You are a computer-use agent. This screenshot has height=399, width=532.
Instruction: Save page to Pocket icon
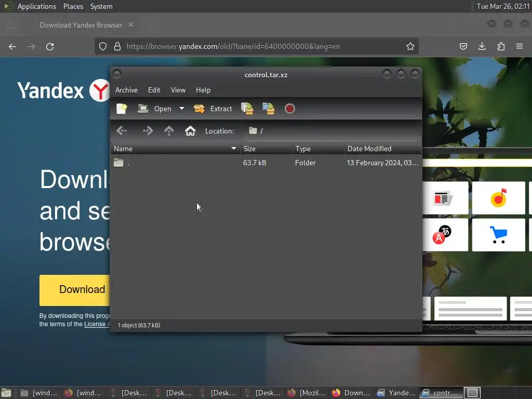[x=463, y=46]
